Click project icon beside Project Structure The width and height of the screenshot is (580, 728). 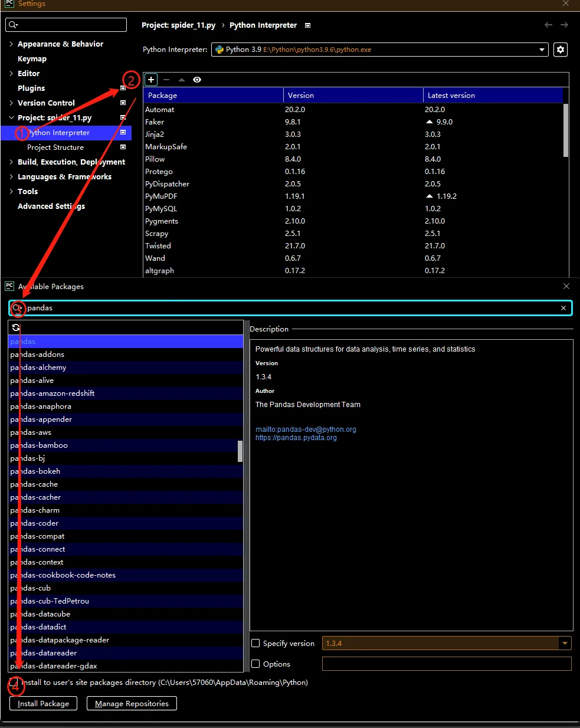coord(123,147)
